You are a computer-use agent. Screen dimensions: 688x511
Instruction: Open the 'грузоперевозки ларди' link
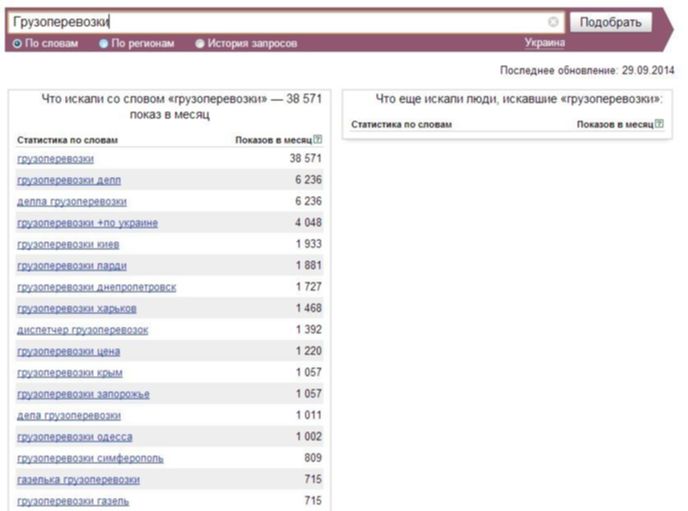[x=72, y=266]
